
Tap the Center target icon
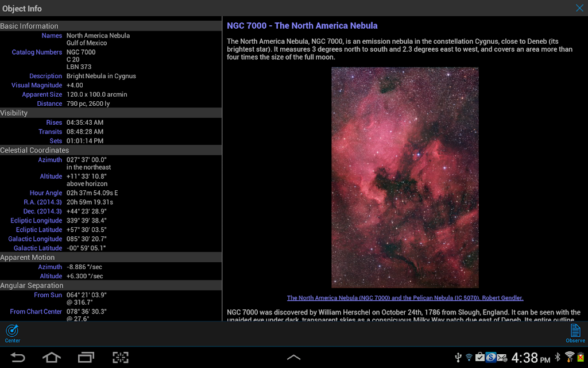coord(13,333)
